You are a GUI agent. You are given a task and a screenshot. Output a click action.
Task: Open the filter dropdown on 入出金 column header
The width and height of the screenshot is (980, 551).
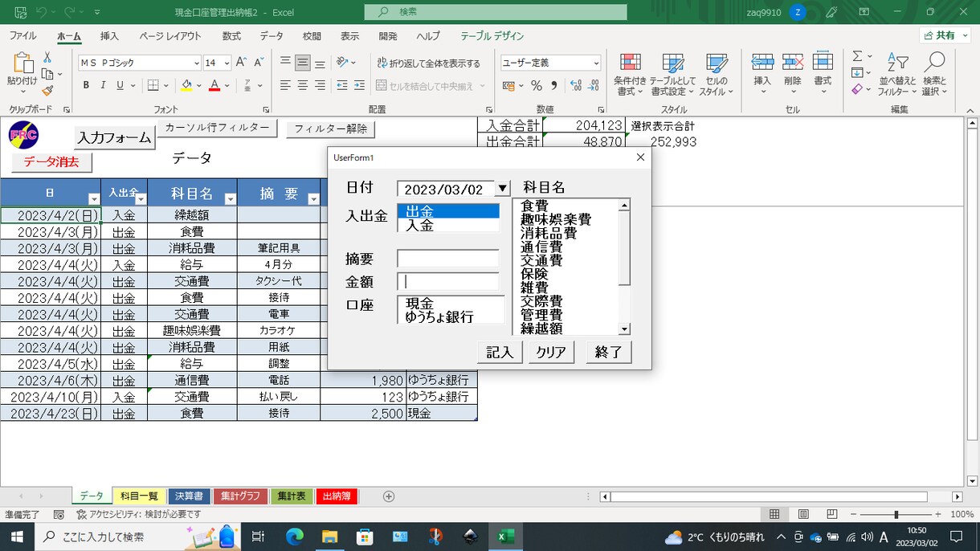(141, 198)
